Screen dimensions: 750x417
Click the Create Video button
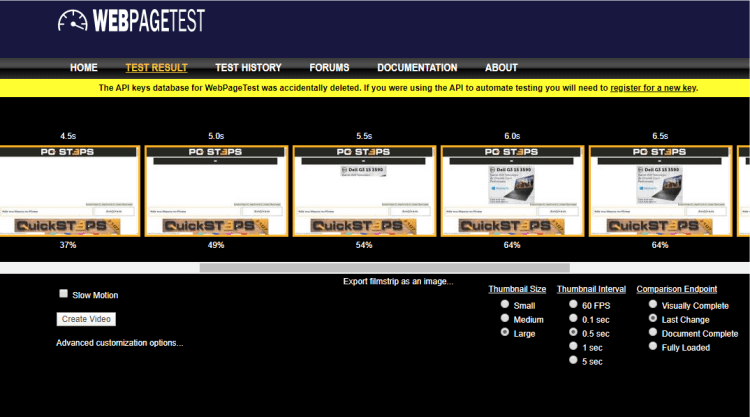86,319
